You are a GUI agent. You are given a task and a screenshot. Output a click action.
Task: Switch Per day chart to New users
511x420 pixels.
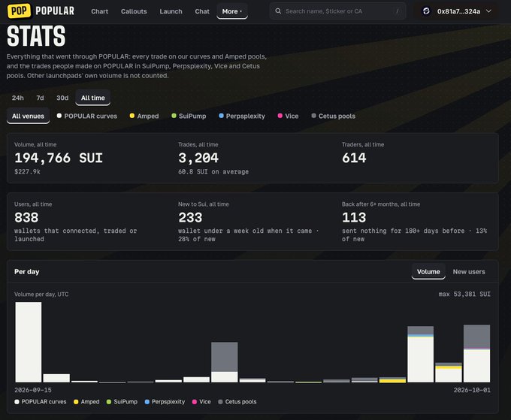coord(469,271)
